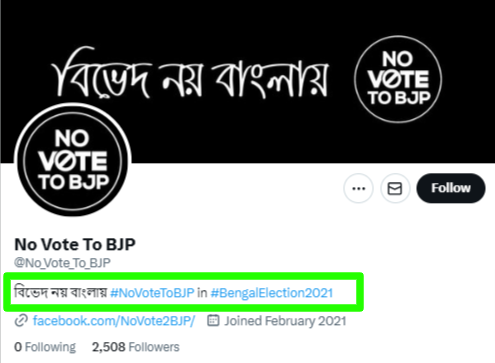
Task: Click the round logo in the banner
Action: tap(398, 79)
